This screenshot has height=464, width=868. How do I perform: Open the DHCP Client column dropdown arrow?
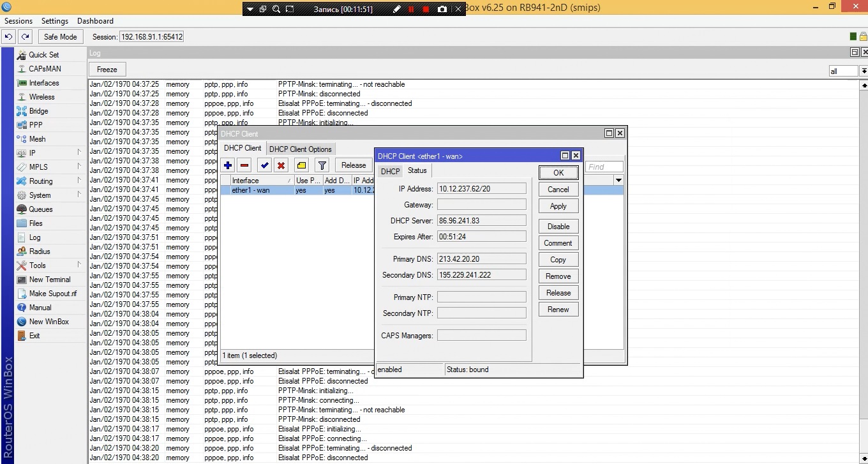pos(618,181)
